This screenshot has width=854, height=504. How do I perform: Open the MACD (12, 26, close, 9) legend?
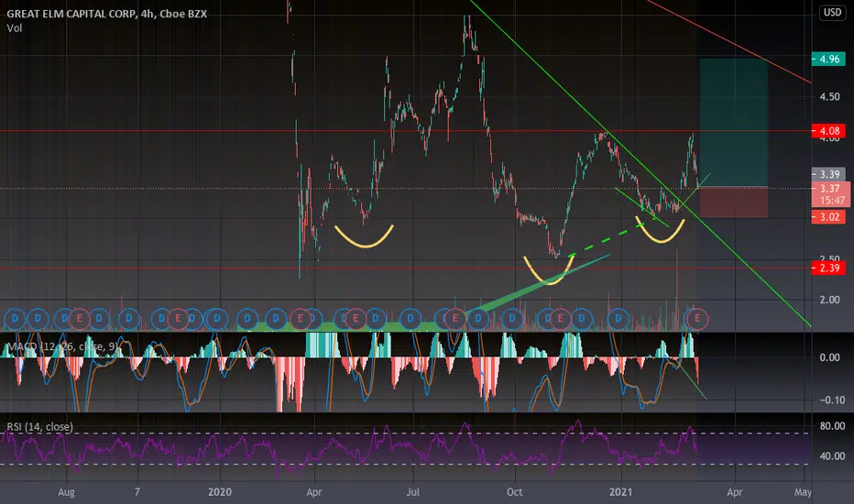point(62,346)
